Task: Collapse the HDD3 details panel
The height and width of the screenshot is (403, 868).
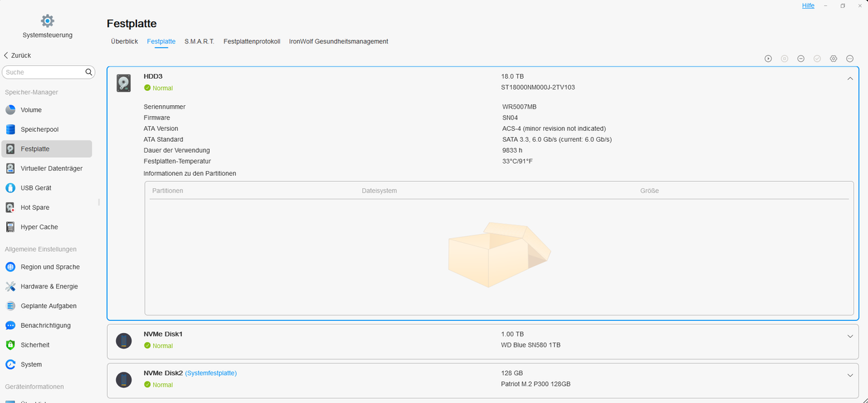Action: coord(850,79)
